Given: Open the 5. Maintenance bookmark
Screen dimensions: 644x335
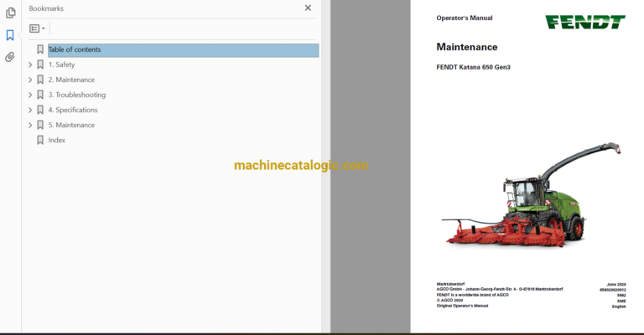Looking at the screenshot, I should pyautogui.click(x=71, y=125).
